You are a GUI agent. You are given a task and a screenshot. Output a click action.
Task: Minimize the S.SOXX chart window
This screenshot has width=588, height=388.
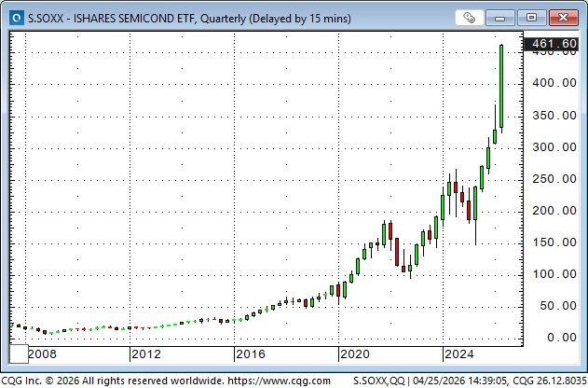(x=505, y=16)
